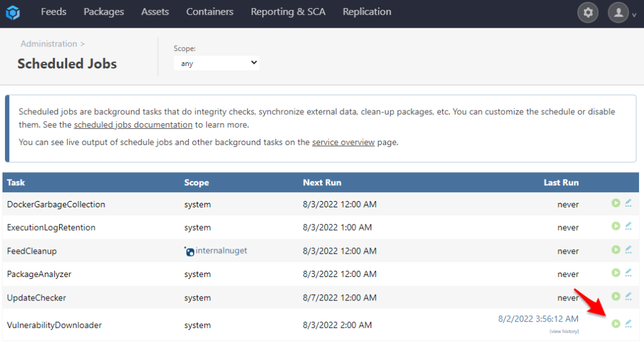Image resolution: width=644 pixels, height=343 pixels.
Task: Click the ProGet logo icon
Action: click(x=13, y=13)
